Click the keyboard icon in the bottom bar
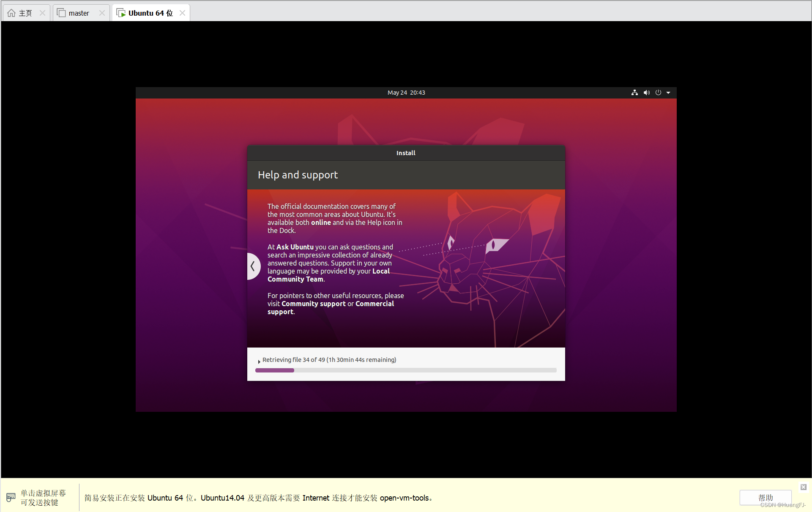Viewport: 812px width, 512px height. coord(11,497)
